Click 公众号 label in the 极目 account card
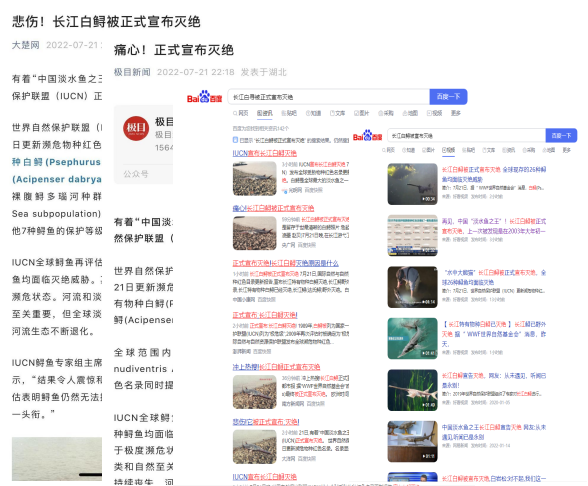Viewport: 588px width, 486px height. point(136,174)
